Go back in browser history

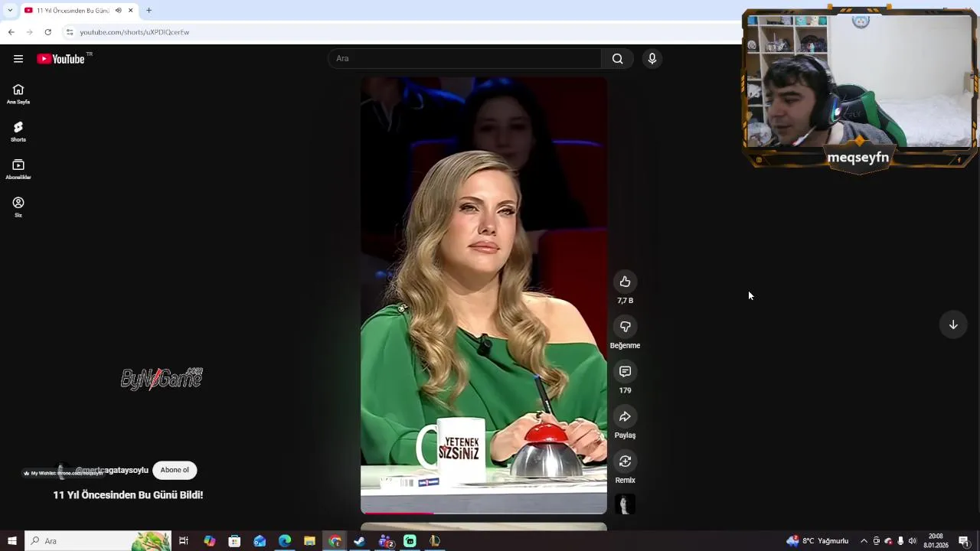pyautogui.click(x=11, y=32)
